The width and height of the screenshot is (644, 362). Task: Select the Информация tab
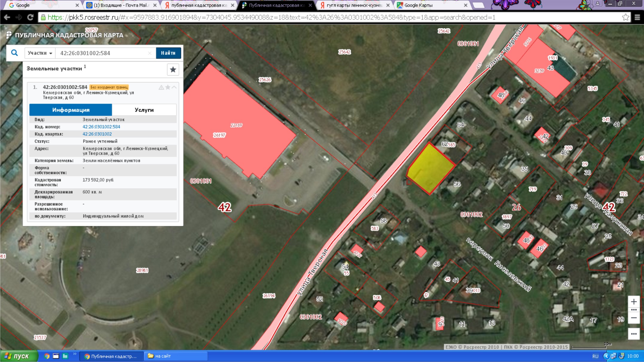click(71, 110)
